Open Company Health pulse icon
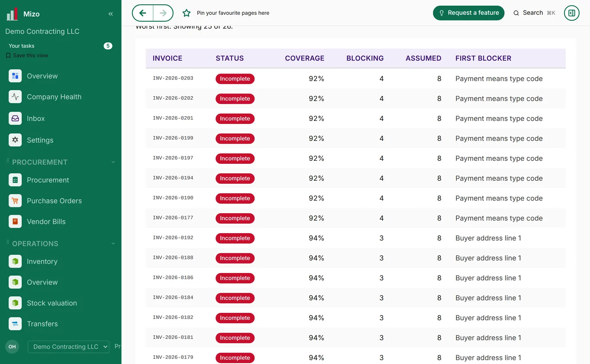590x364 pixels. 15,97
